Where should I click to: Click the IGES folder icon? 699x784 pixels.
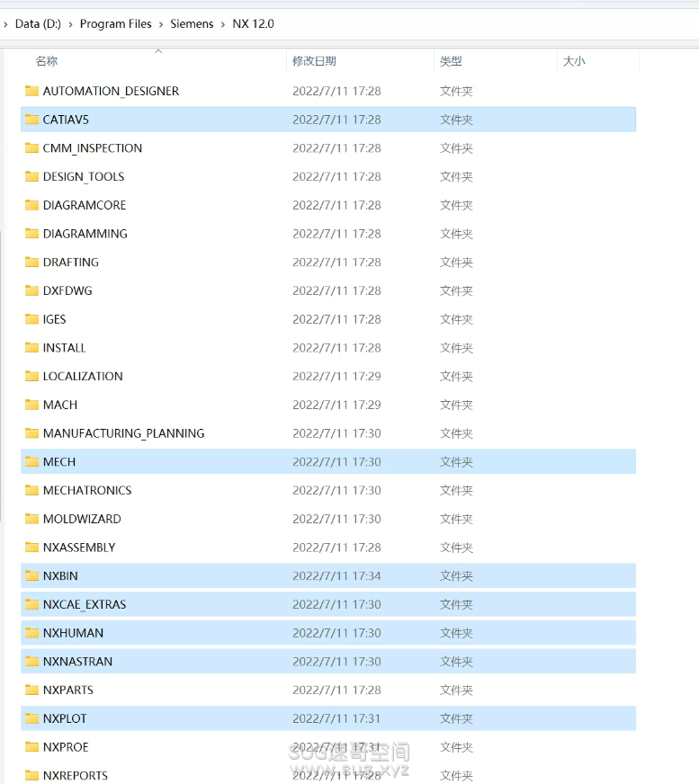click(32, 319)
